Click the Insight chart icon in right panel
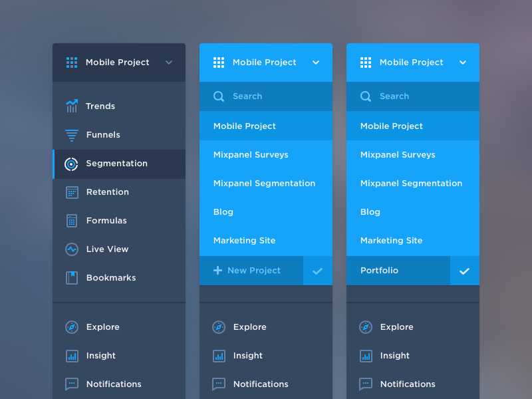Image resolution: width=532 pixels, height=399 pixels. [366, 356]
